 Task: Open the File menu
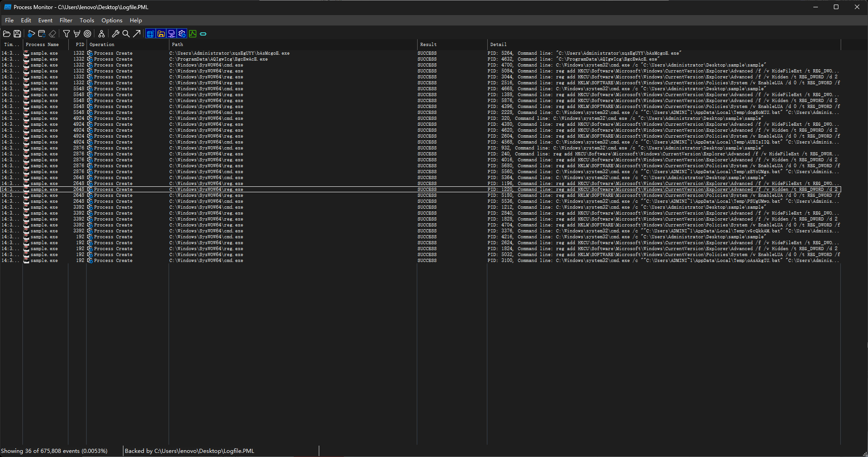coord(10,21)
